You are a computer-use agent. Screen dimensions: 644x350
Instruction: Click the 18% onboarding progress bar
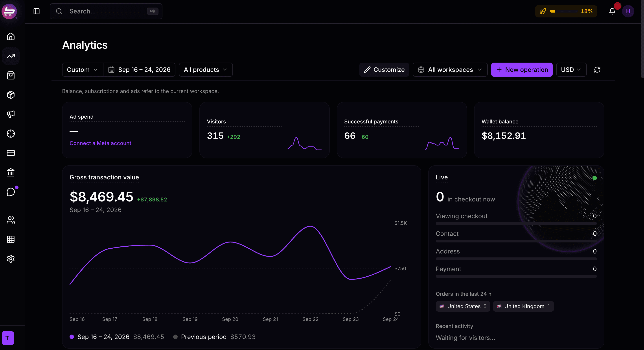[566, 11]
